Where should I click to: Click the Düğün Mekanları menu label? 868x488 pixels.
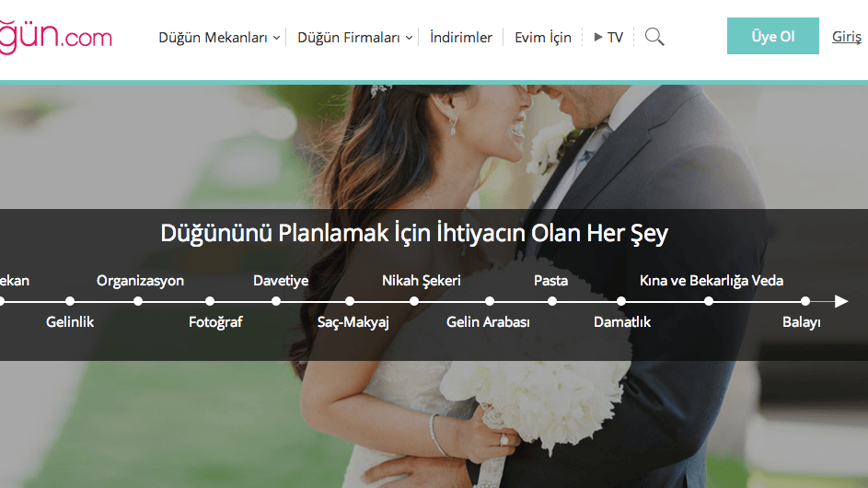pos(214,37)
